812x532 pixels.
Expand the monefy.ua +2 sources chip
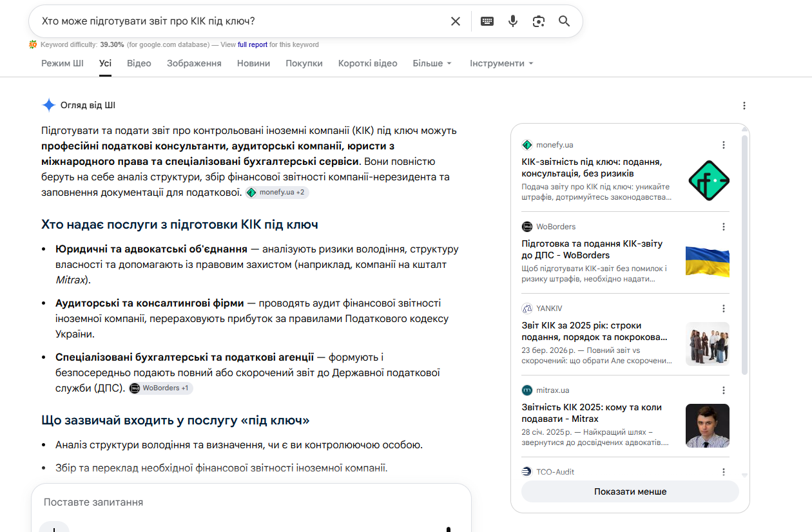click(x=277, y=193)
